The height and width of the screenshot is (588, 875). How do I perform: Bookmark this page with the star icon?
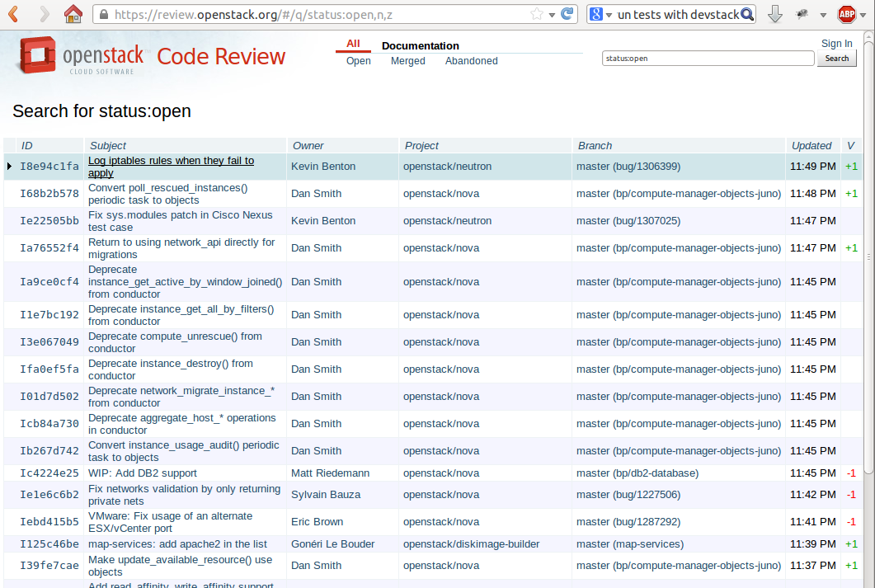pos(537,14)
